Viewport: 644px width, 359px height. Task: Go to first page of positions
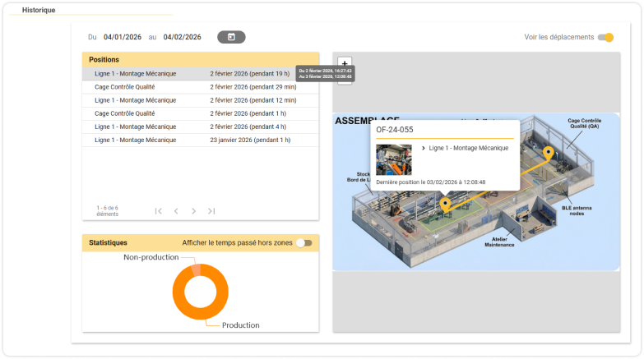(159, 211)
